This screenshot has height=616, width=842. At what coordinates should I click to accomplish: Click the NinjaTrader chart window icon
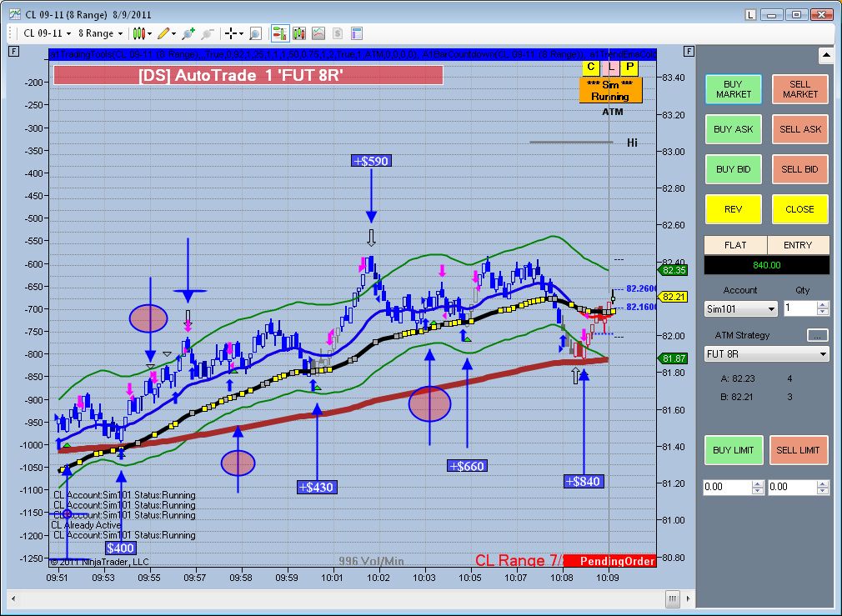(14, 14)
